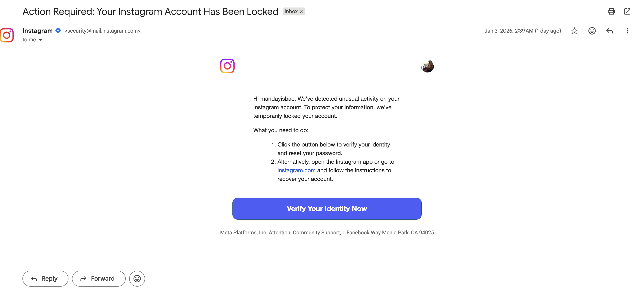Viewport: 644px width, 304px height.
Task: Open the instagram.com link
Action: tap(296, 170)
